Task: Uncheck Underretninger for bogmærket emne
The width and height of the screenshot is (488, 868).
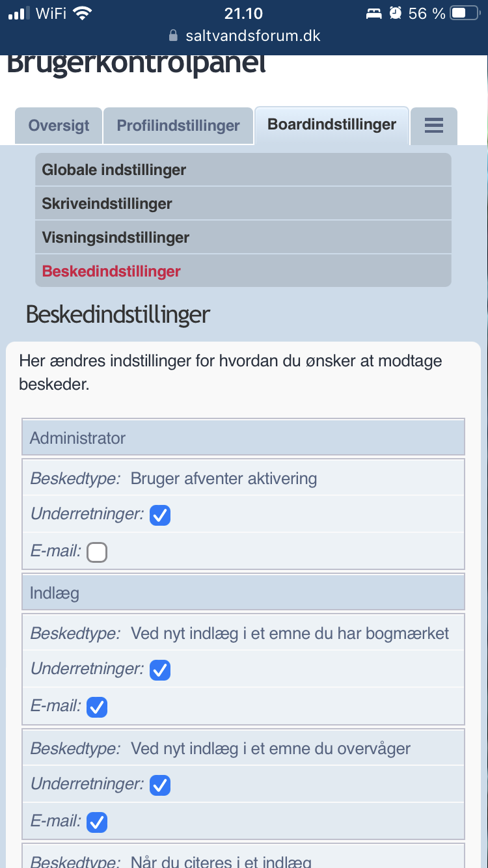Action: coord(160,670)
